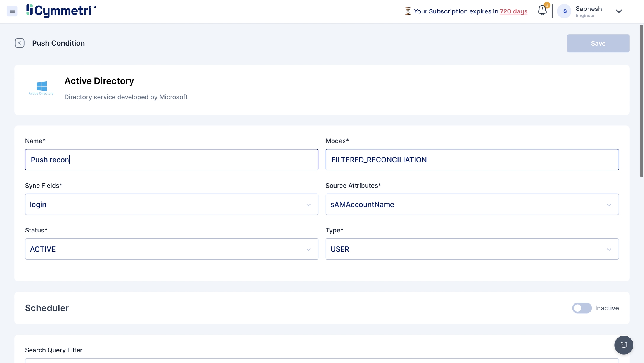Expand the user account menu chevron
This screenshot has height=363, width=644.
point(619,11)
